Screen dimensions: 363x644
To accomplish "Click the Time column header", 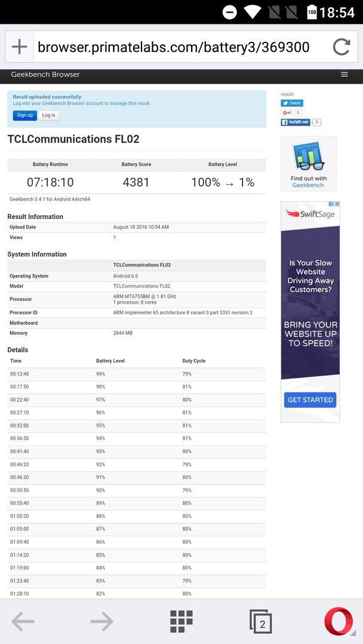I will (x=16, y=361).
